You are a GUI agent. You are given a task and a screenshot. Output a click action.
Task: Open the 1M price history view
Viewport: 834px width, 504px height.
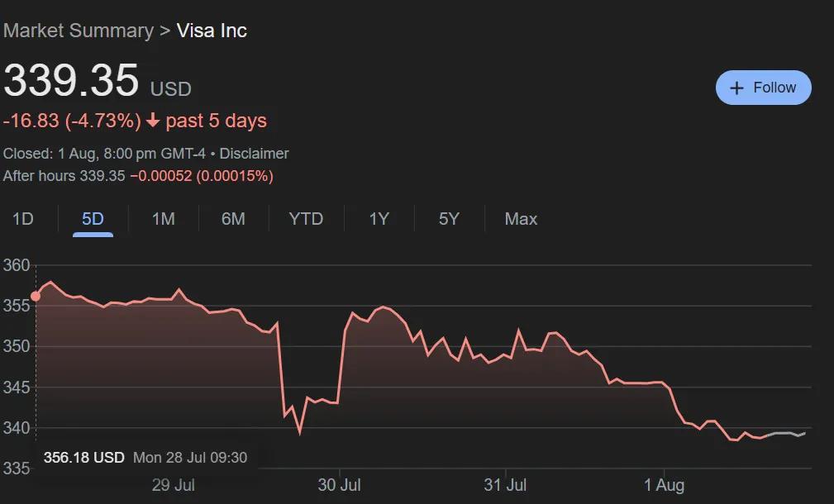[163, 219]
